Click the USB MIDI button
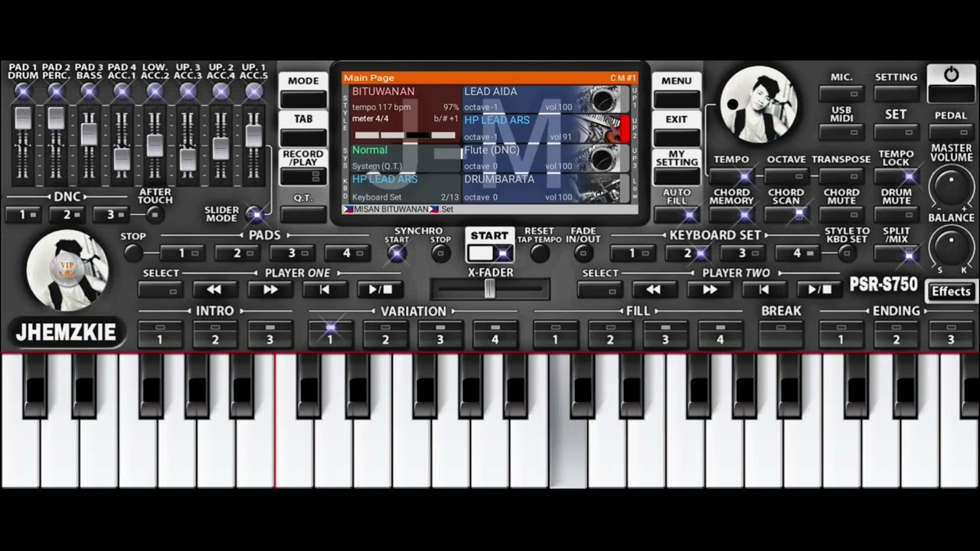 point(841,132)
